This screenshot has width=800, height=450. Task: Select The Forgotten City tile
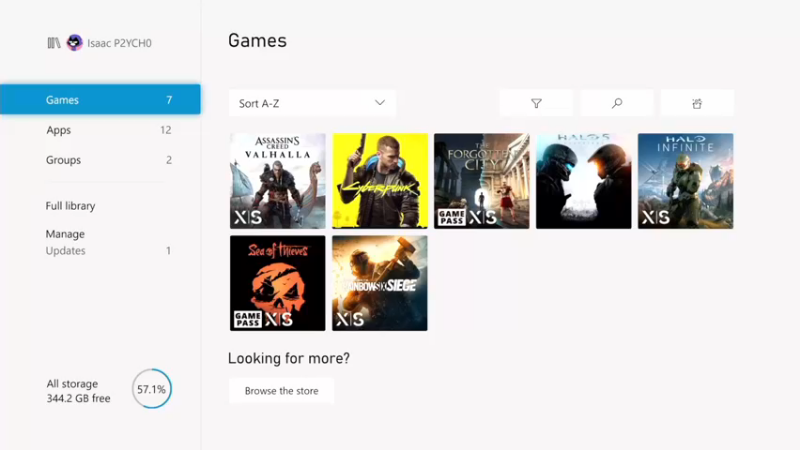click(x=482, y=181)
